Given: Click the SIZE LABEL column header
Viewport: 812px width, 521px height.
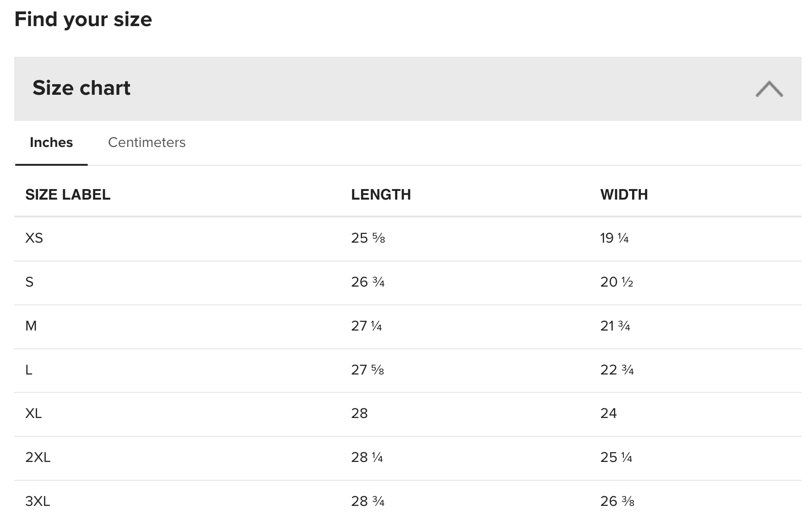Looking at the screenshot, I should click(68, 195).
